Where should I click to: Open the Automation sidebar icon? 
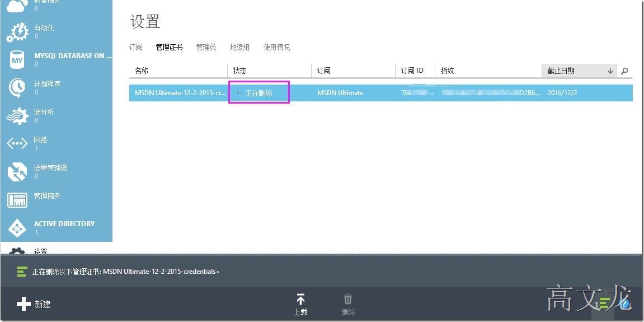pos(17,32)
